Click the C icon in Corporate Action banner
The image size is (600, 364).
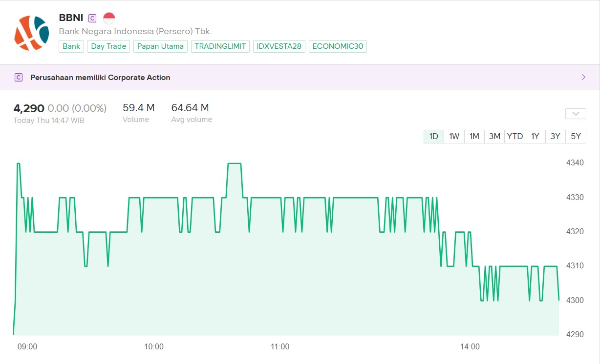point(19,77)
